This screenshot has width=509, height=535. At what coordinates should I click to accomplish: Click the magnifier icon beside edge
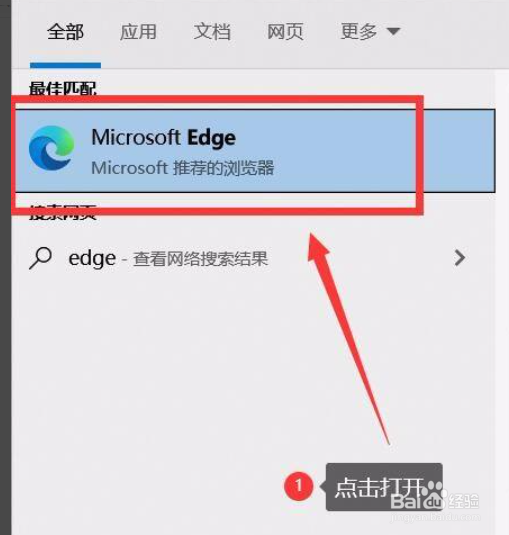(x=41, y=258)
